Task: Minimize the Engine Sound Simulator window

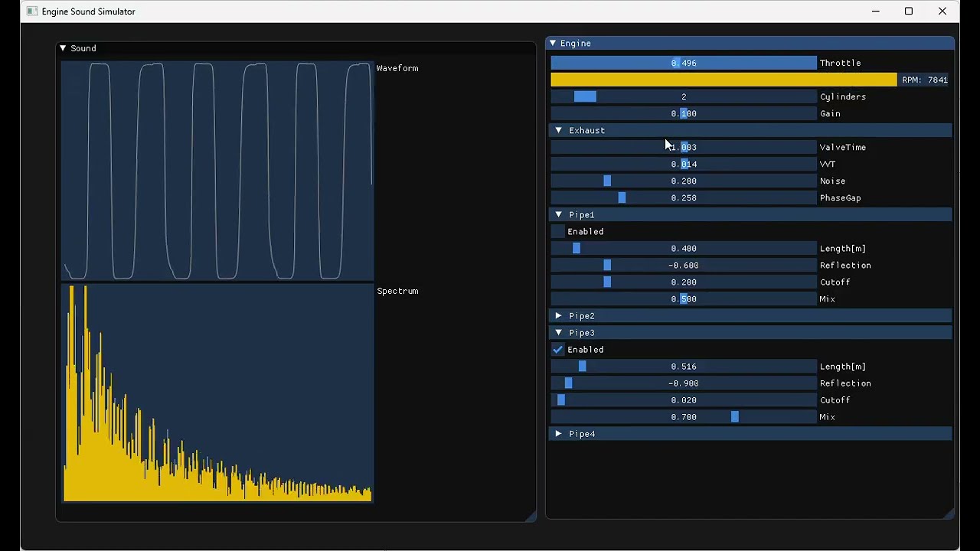Action: pyautogui.click(x=875, y=11)
